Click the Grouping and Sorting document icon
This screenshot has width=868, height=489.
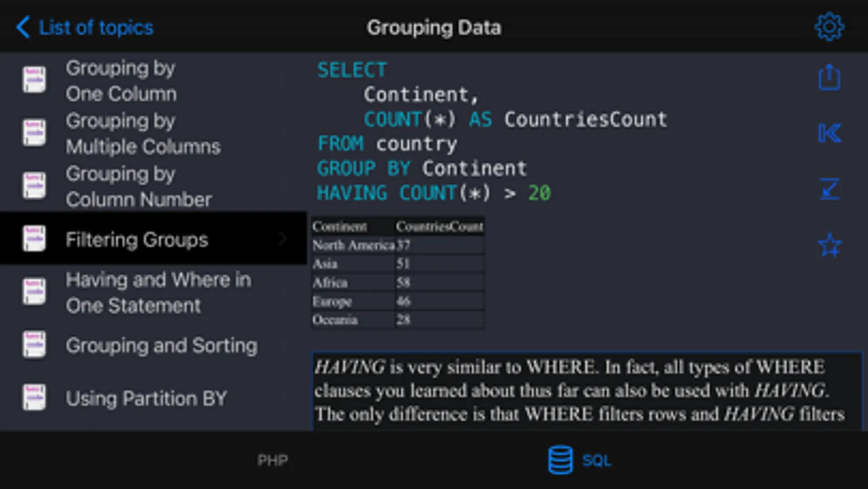click(34, 345)
